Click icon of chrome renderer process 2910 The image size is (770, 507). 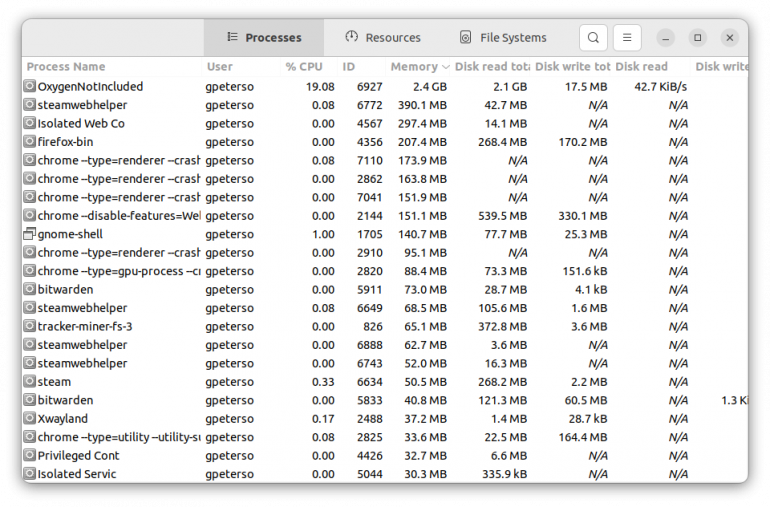click(30, 253)
